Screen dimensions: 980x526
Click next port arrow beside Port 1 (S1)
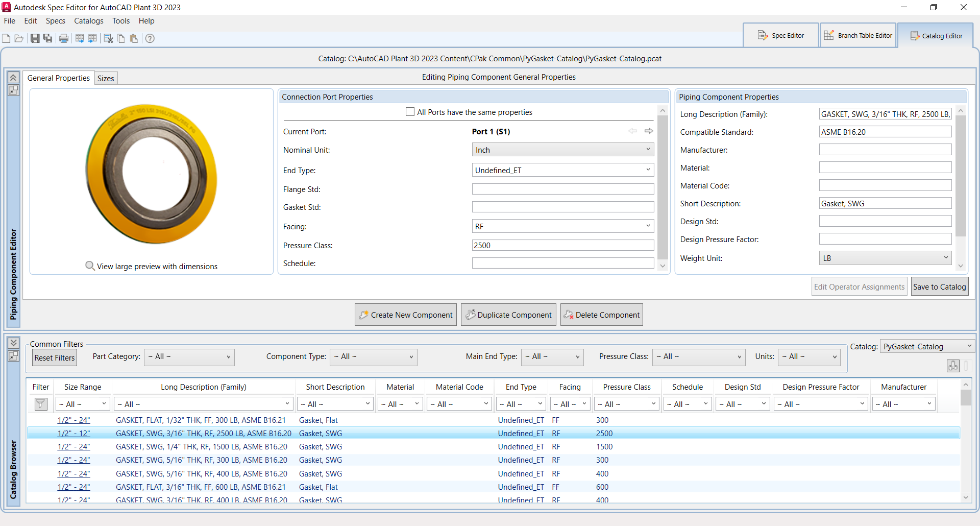coord(649,131)
